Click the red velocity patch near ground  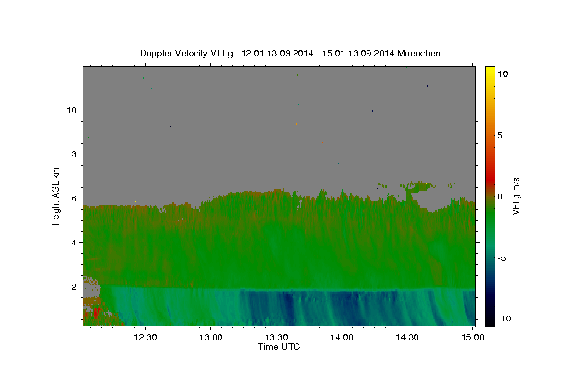click(x=96, y=313)
